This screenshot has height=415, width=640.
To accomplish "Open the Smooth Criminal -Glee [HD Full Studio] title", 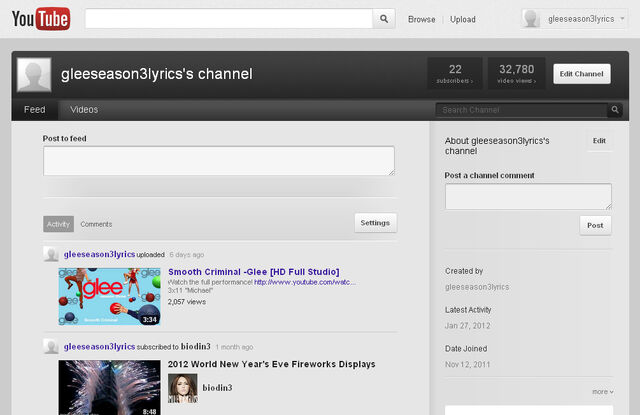I will tap(253, 272).
